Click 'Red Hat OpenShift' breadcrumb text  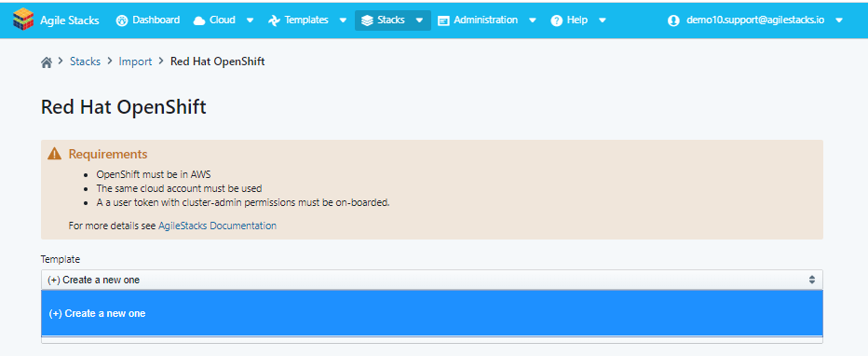218,62
